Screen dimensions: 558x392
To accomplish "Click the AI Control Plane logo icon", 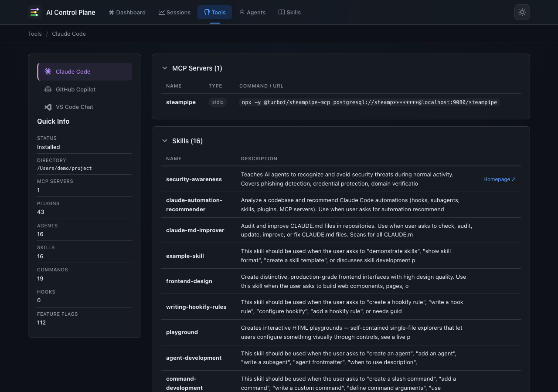I will [35, 12].
